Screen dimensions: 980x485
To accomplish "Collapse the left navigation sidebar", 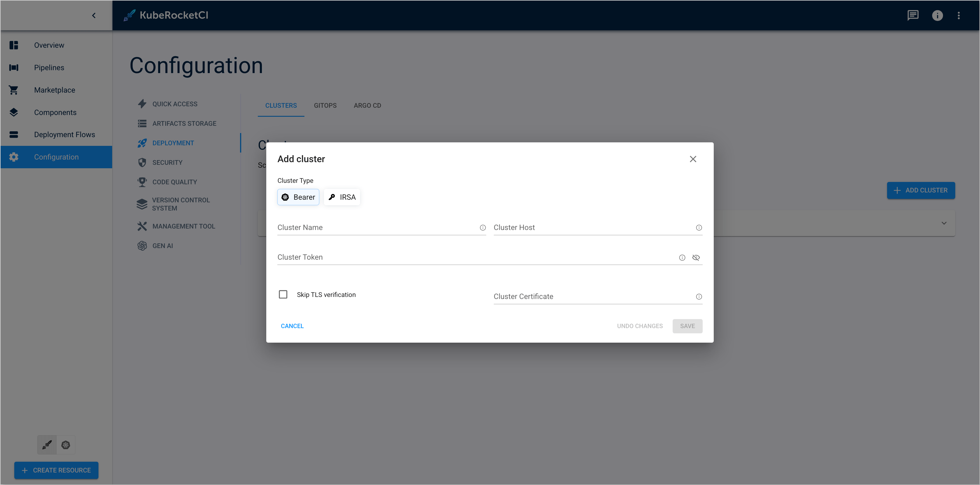I will pos(94,15).
